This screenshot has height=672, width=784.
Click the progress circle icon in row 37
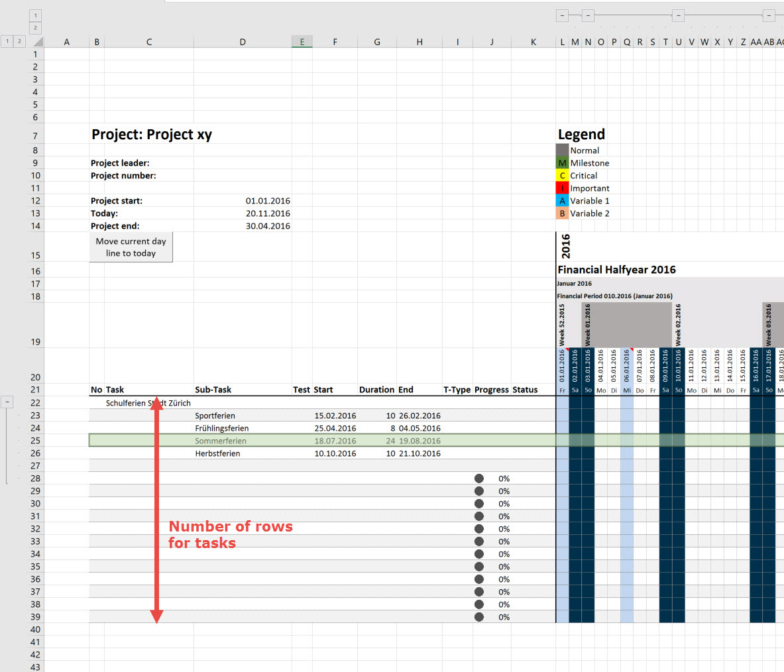tap(479, 592)
